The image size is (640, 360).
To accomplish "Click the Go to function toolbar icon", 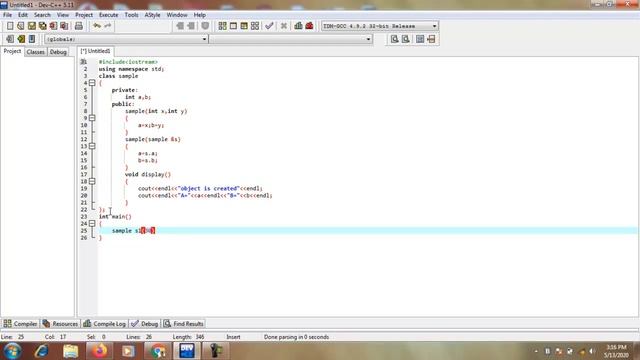I will point(420,39).
